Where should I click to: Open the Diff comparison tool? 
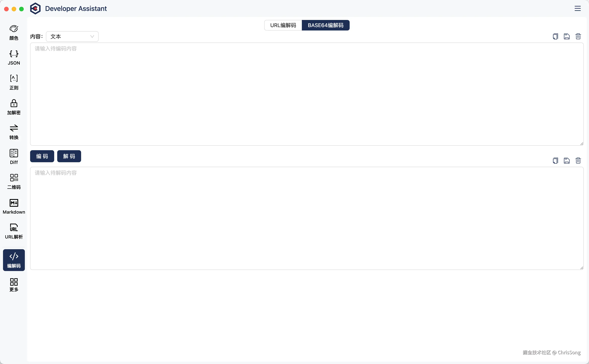click(x=14, y=157)
